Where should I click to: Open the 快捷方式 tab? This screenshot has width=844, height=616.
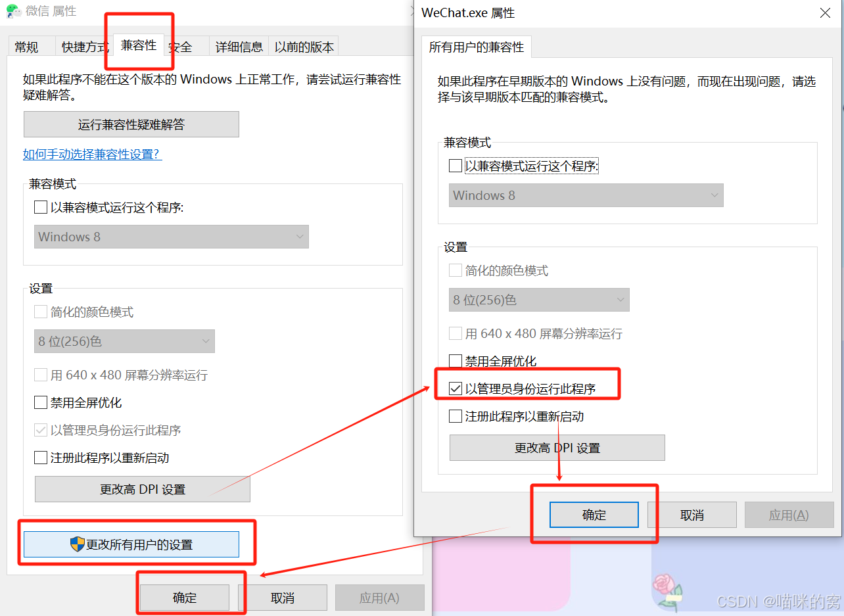(x=85, y=47)
